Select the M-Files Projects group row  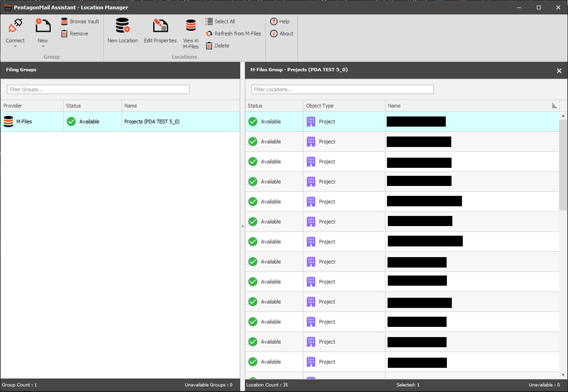[x=120, y=121]
